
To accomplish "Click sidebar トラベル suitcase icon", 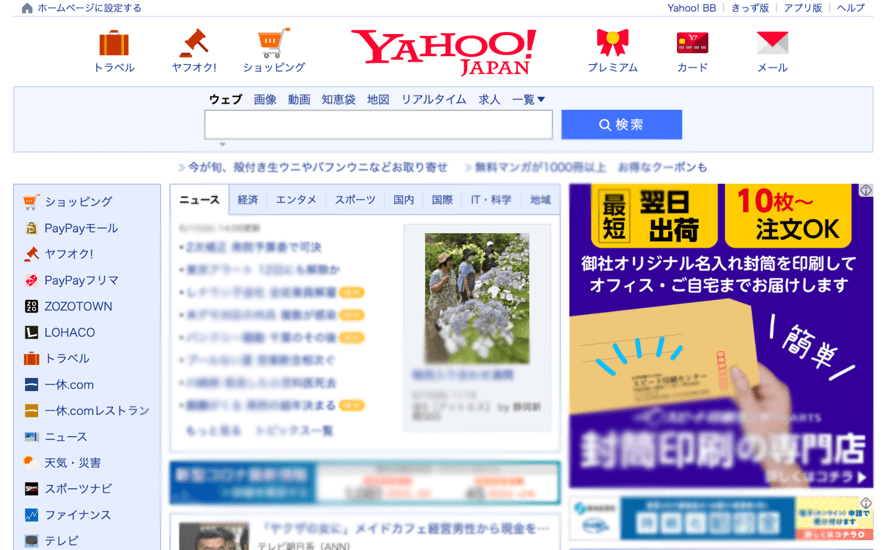I will tap(31, 359).
